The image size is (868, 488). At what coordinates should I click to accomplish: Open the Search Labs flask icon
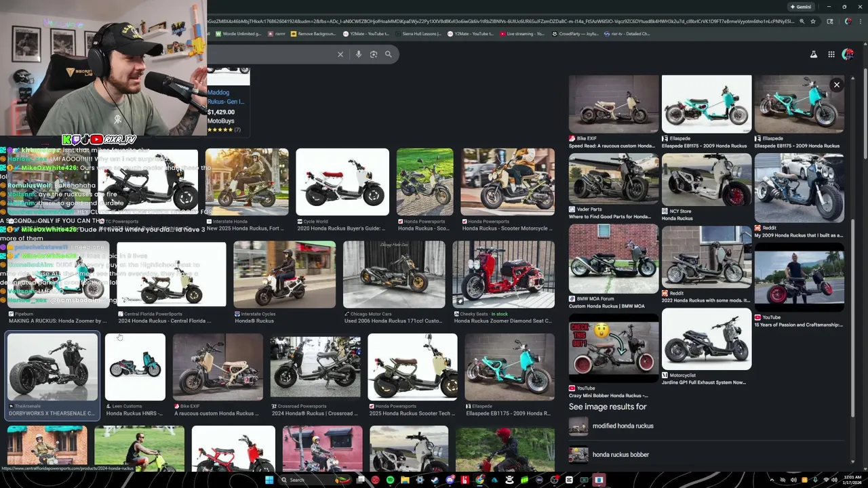814,54
